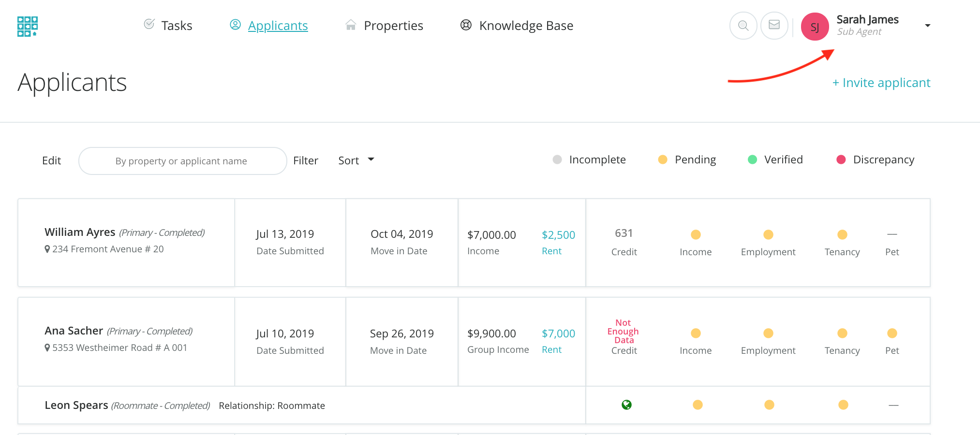Viewport: 980px width, 435px height.
Task: Click the green globe credit icon for Leon Spears
Action: [x=626, y=405]
